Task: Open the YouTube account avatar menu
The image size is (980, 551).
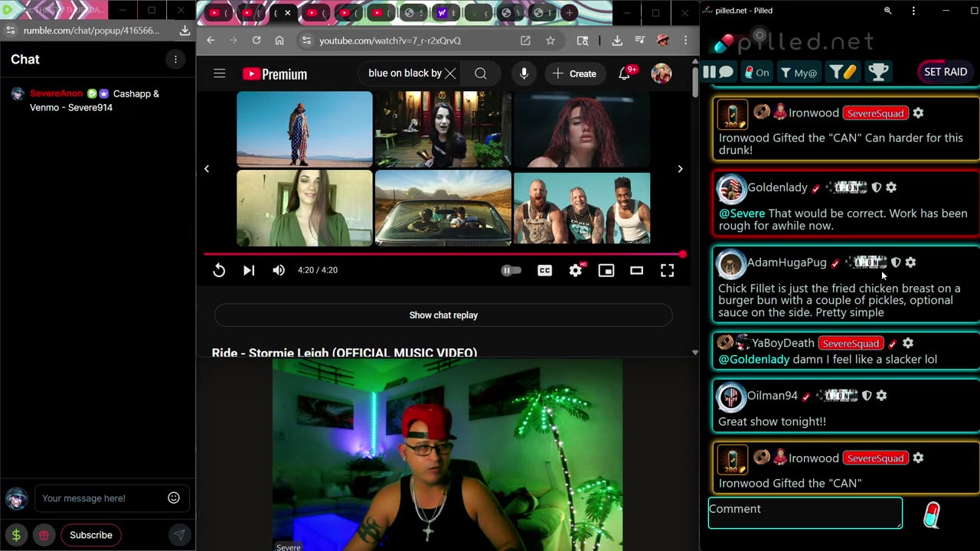Action: (x=661, y=73)
